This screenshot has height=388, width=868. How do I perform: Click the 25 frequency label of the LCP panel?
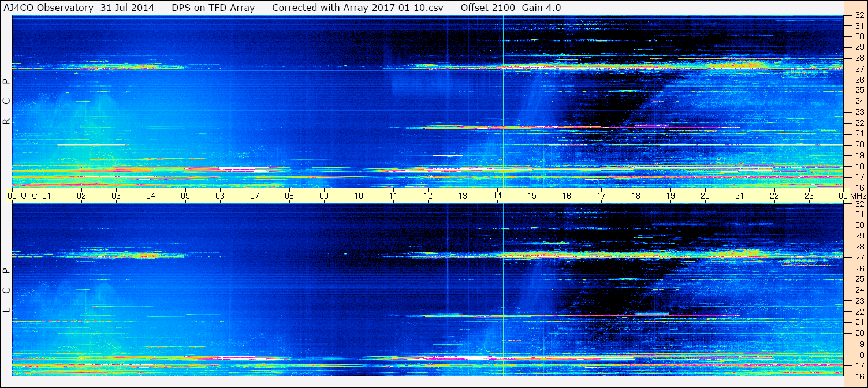pos(859,279)
